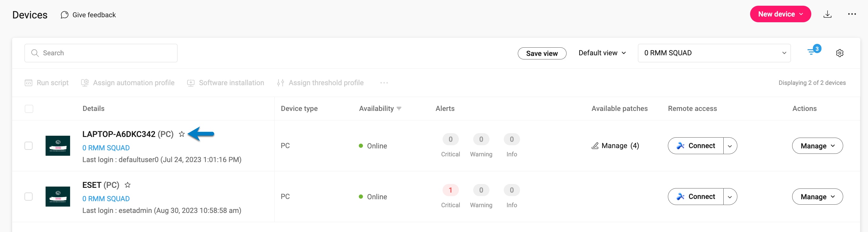This screenshot has height=232, width=868.
Task: Open the 0 RMM SQUAD site dropdown
Action: (x=714, y=53)
